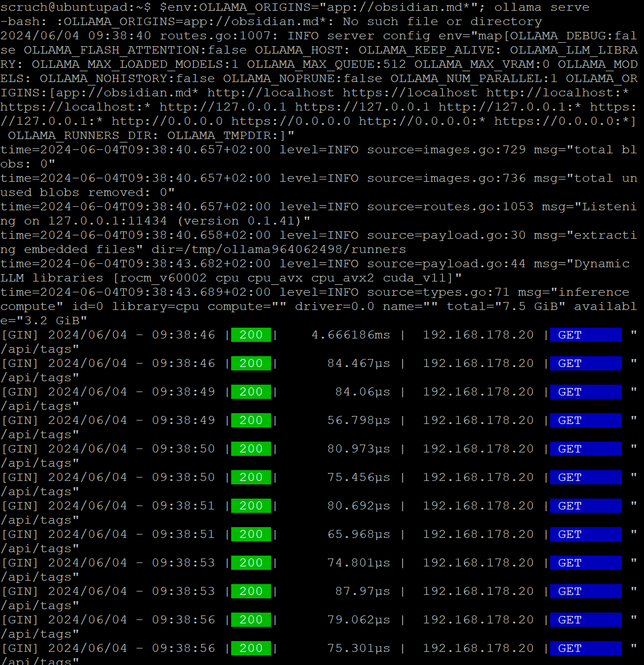
Task: Click the 80.692µs response time
Action: coord(358,505)
